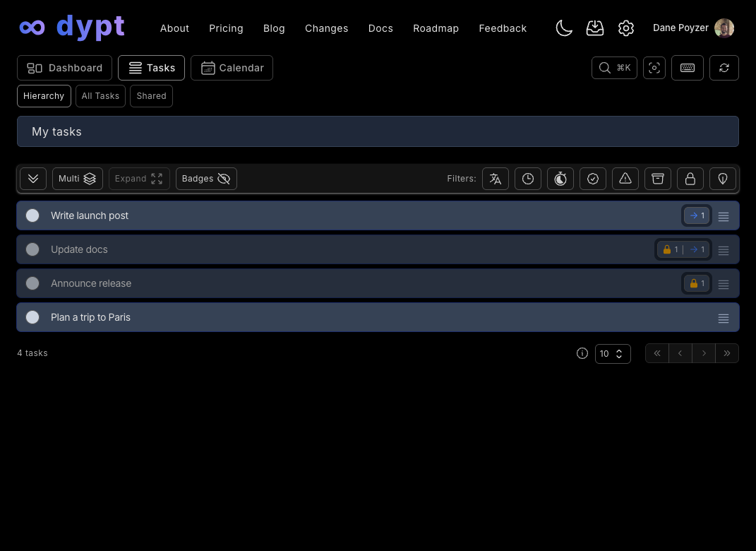Image resolution: width=756 pixels, height=551 pixels.
Task: Expand all with the double chevron button
Action: point(33,179)
